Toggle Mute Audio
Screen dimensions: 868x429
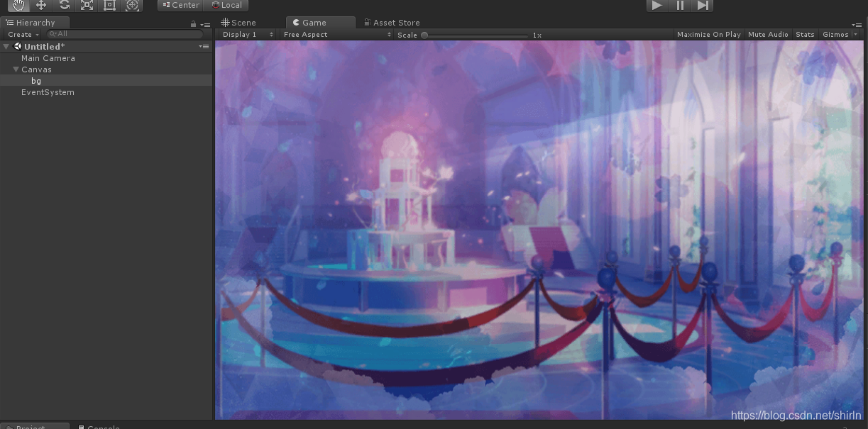click(768, 35)
